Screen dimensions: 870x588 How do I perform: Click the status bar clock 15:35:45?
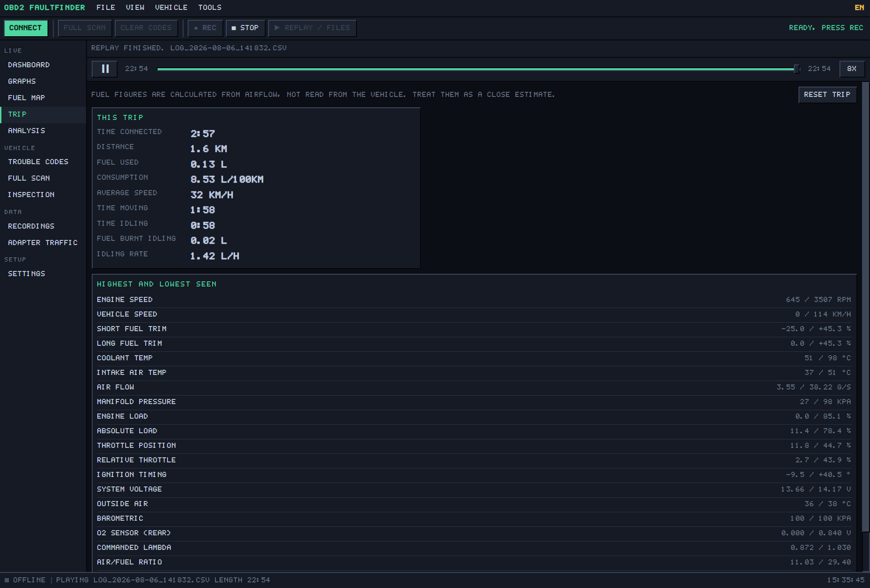(x=846, y=580)
